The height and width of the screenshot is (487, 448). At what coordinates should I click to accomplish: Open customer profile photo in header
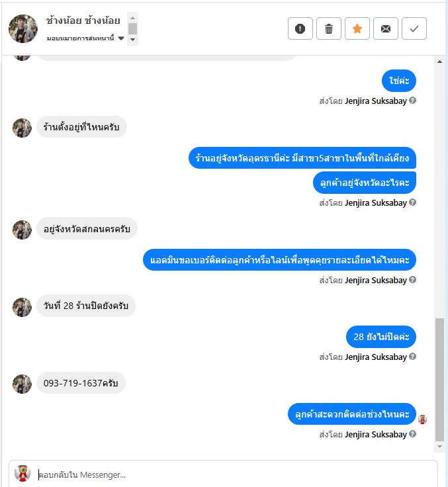[23, 28]
